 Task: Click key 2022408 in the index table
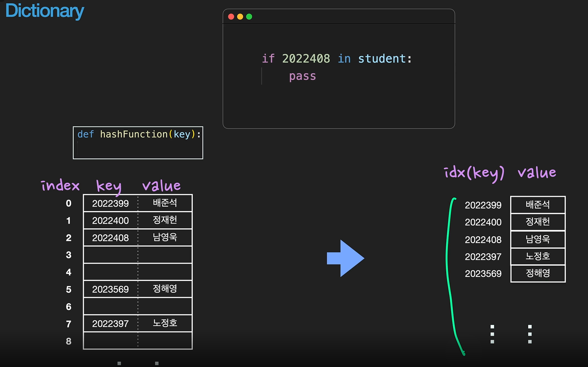pyautogui.click(x=110, y=238)
